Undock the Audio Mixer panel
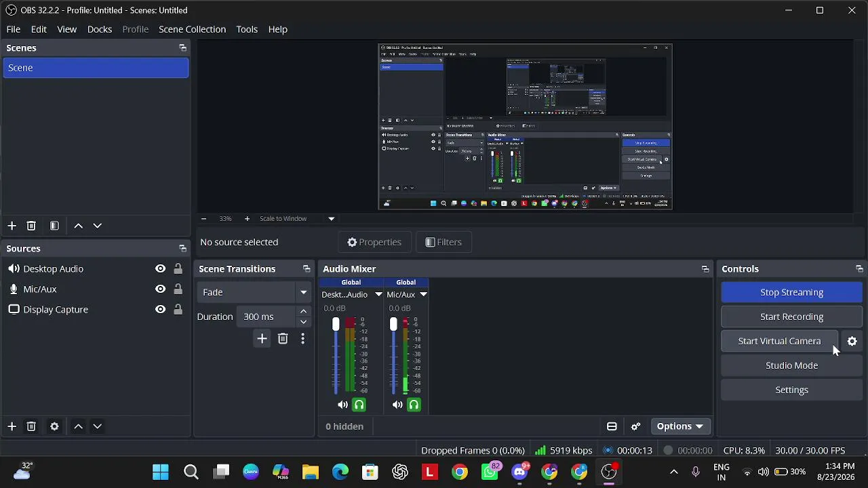The image size is (868, 488). pos(705,269)
